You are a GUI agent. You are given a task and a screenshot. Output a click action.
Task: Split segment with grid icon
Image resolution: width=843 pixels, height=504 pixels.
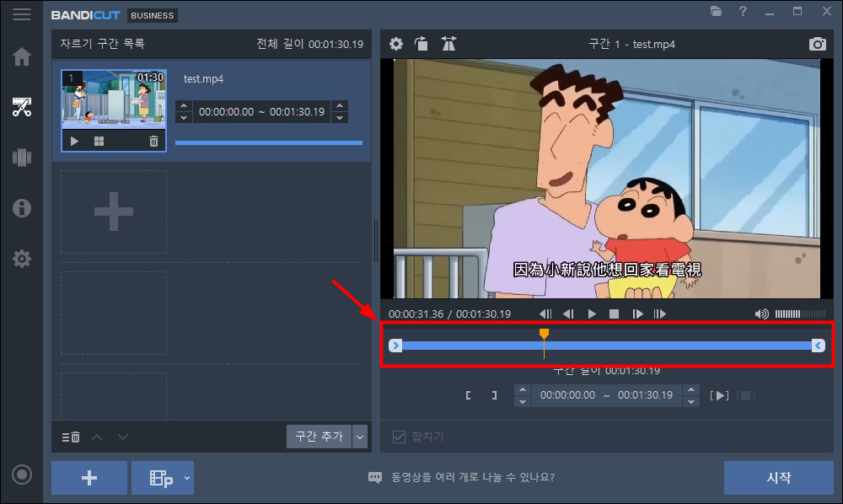99,142
